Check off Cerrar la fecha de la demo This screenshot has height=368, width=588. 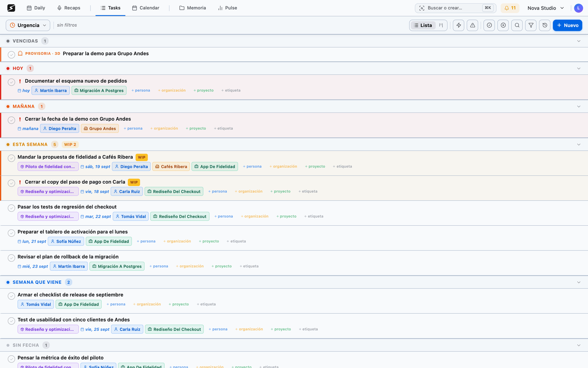pyautogui.click(x=11, y=120)
